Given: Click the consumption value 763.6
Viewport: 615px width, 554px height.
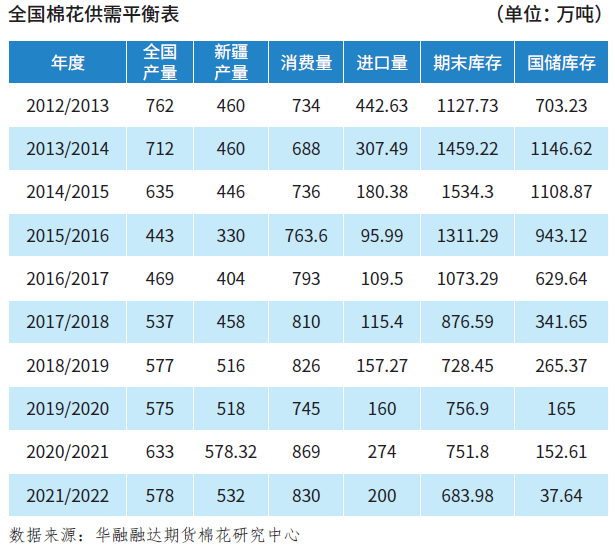Looking at the screenshot, I should click(306, 236).
